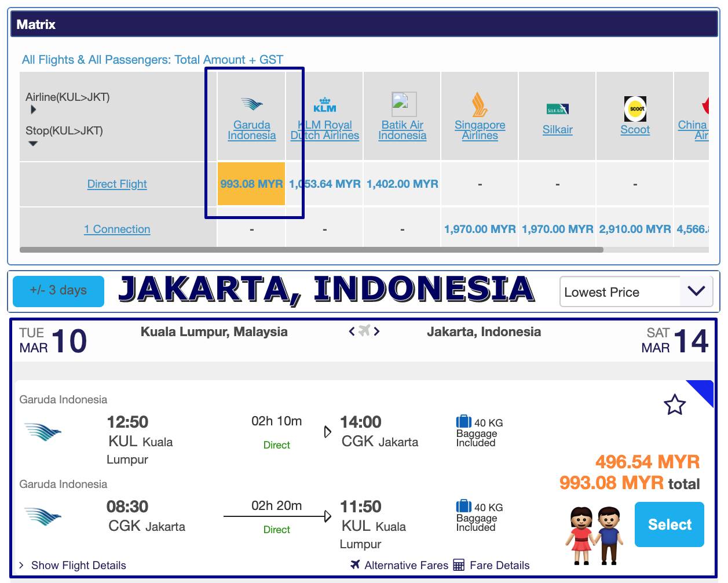
Task: Open the Silkair link
Action: point(558,130)
